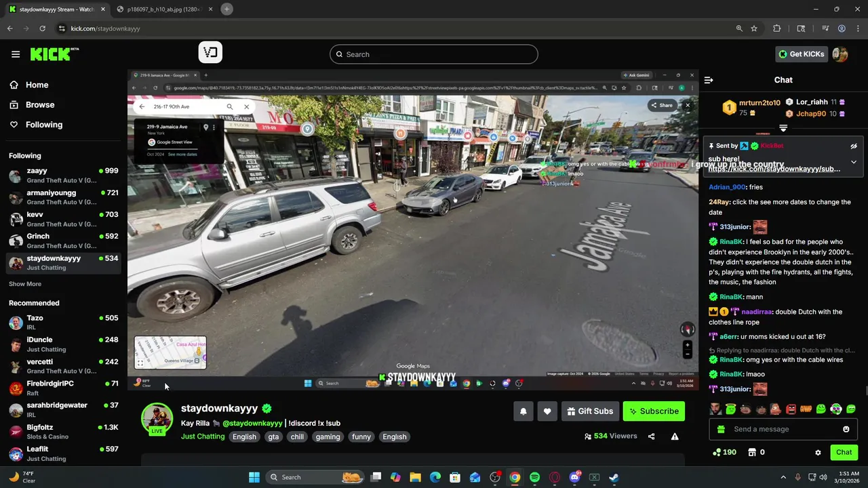Image resolution: width=868 pixels, height=488 pixels.
Task: Open sarahbridgewater channel
Action: click(x=64, y=409)
